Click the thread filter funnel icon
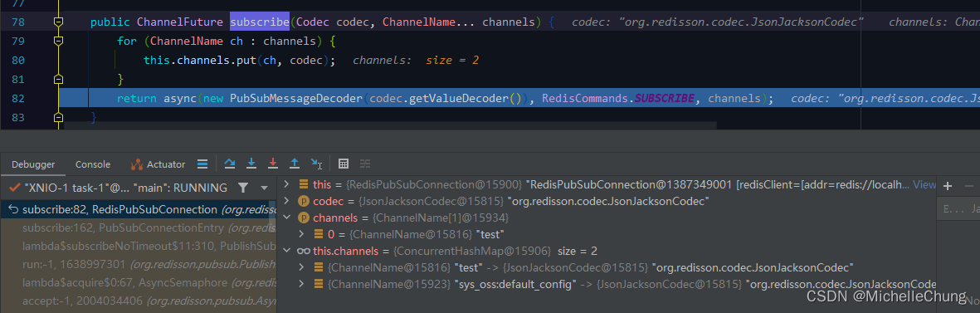 coord(243,188)
